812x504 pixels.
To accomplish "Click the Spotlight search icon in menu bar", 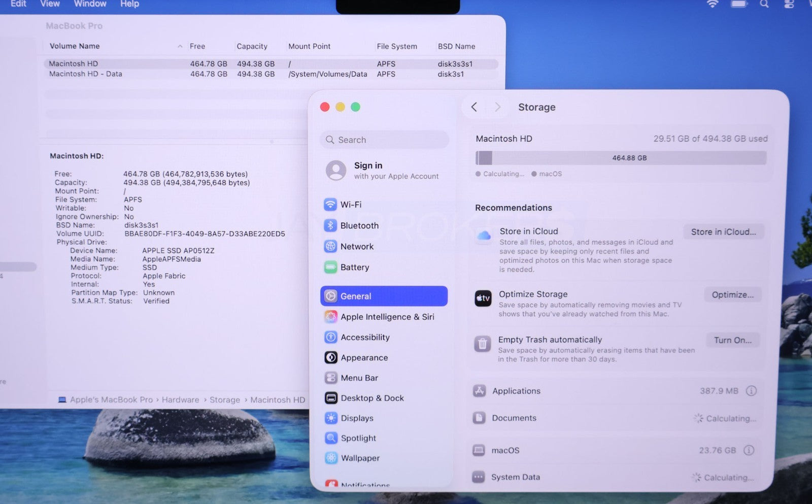I will click(x=764, y=4).
